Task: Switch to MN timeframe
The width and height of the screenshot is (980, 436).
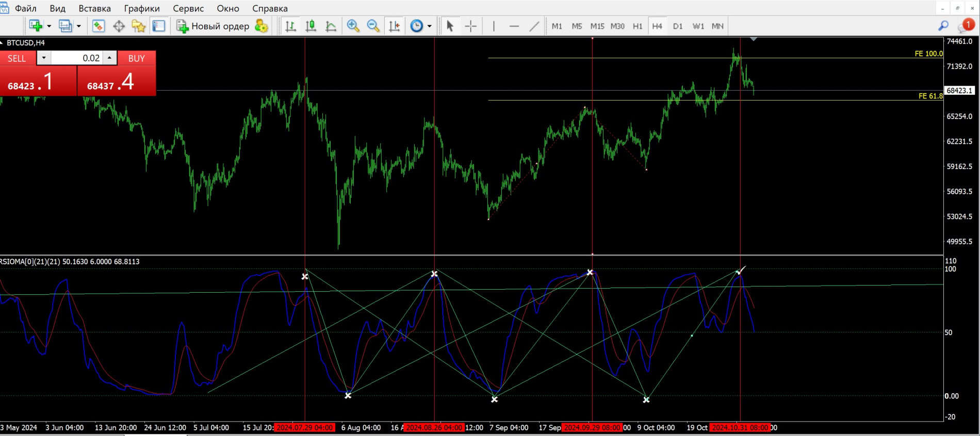Action: (x=717, y=26)
